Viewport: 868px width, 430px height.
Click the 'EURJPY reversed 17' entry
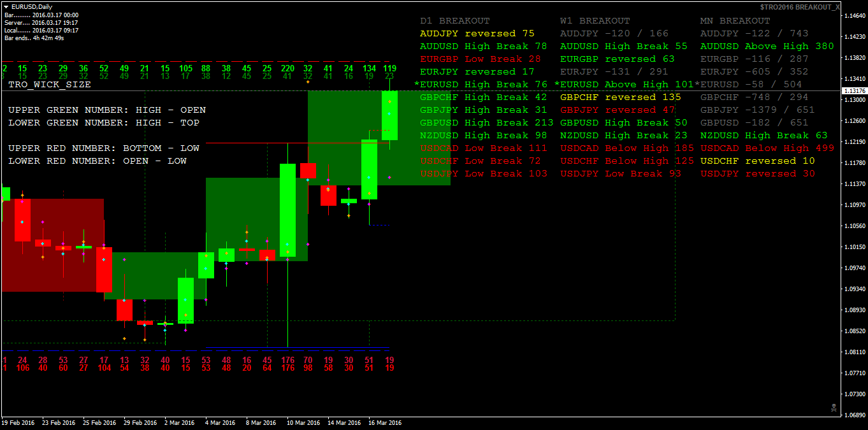tap(477, 72)
